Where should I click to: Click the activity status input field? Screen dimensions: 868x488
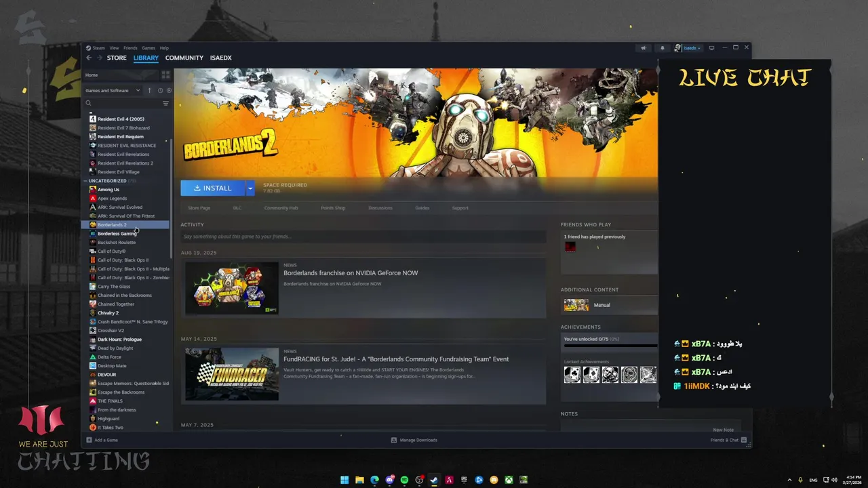click(363, 237)
